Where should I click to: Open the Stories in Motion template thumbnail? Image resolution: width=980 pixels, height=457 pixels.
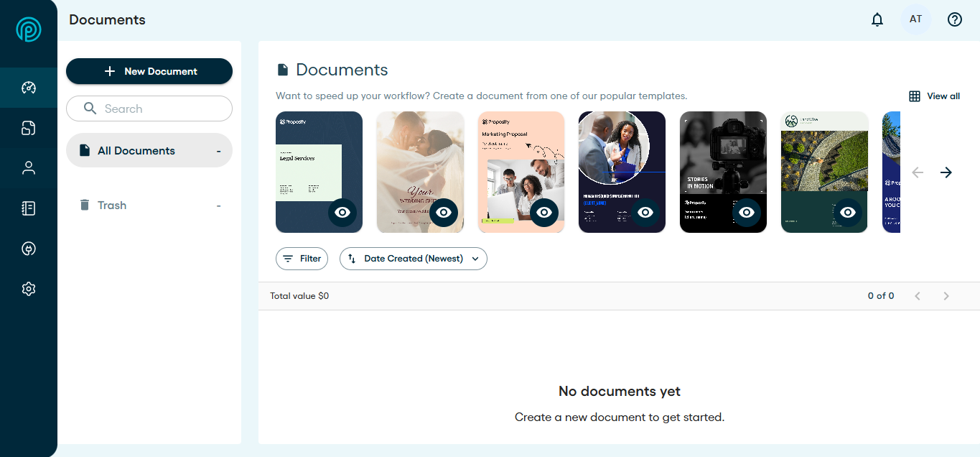click(723, 172)
